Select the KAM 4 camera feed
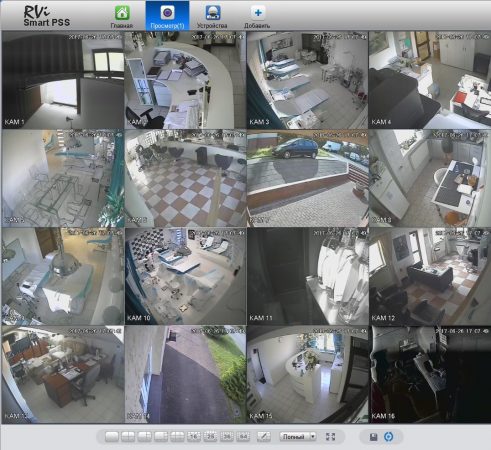This screenshot has width=491, height=450. coord(430,80)
